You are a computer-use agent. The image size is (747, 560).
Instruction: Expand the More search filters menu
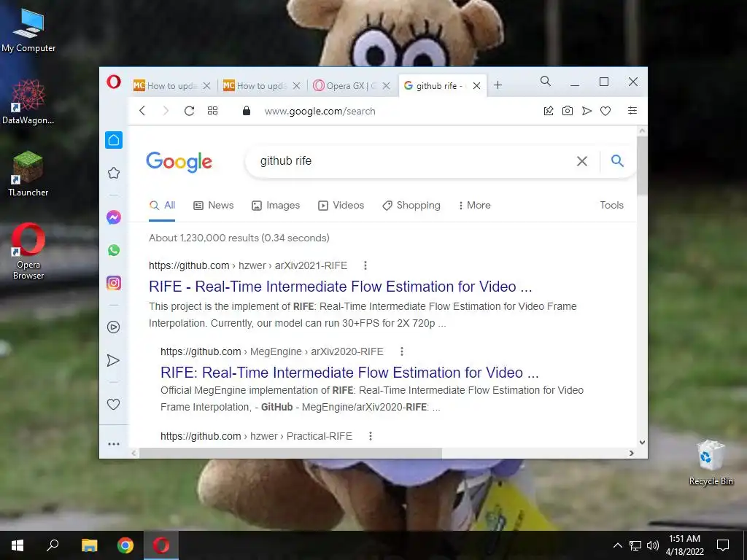(474, 205)
